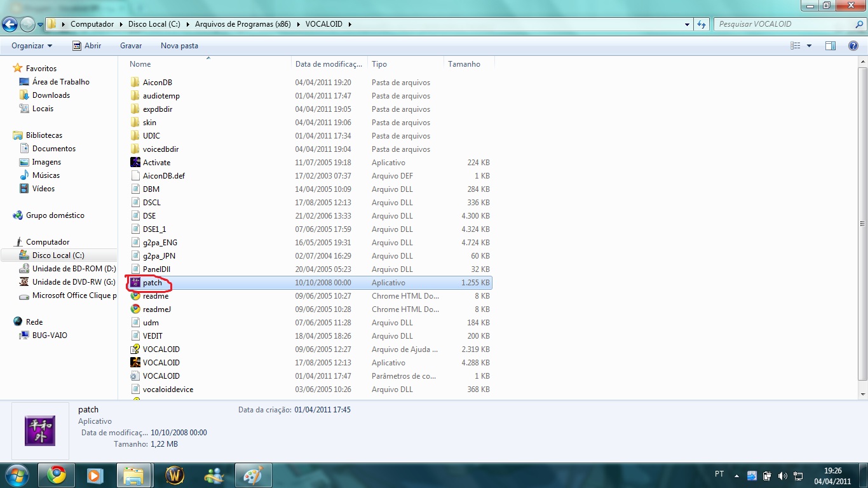The width and height of the screenshot is (868, 488).
Task: Click the Computador breadcrumb segment
Action: [92, 24]
